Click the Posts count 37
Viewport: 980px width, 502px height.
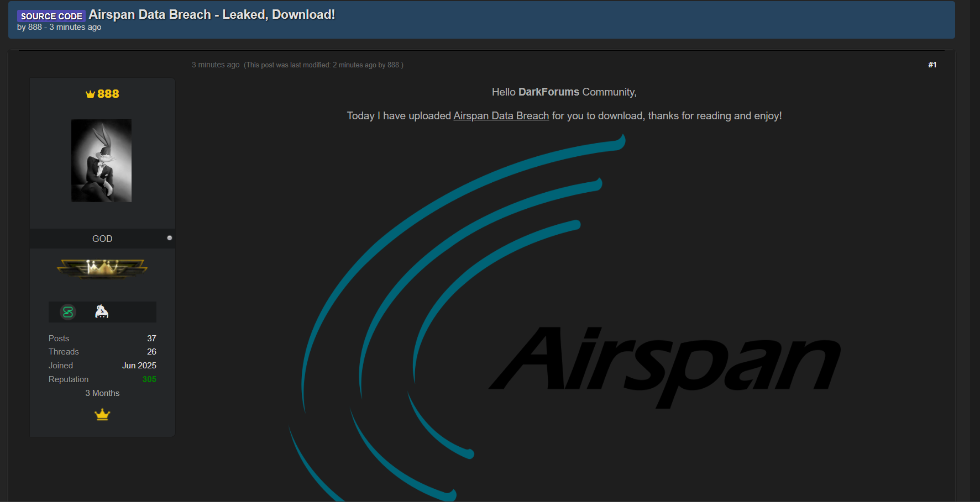151,339
